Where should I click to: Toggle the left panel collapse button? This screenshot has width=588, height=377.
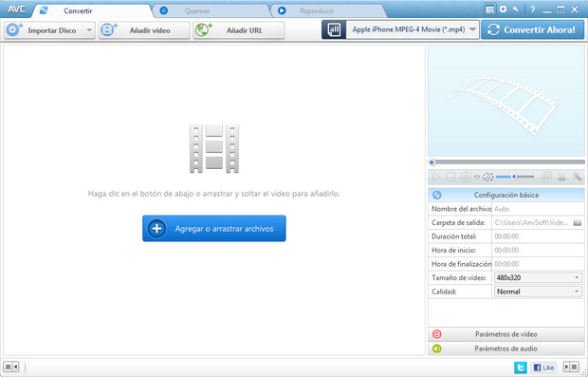pos(10,367)
